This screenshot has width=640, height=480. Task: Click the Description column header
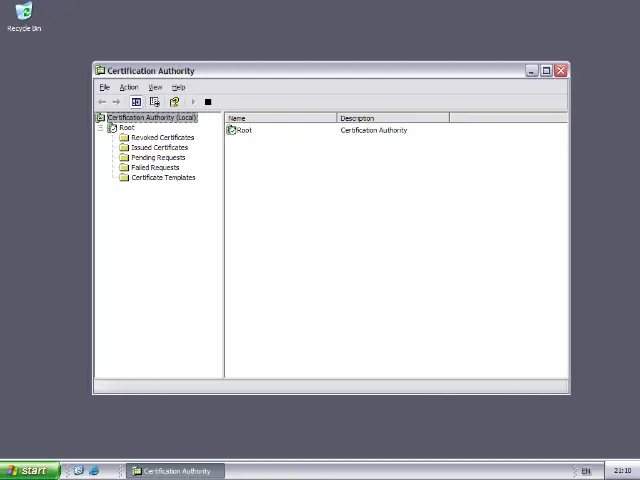(392, 118)
